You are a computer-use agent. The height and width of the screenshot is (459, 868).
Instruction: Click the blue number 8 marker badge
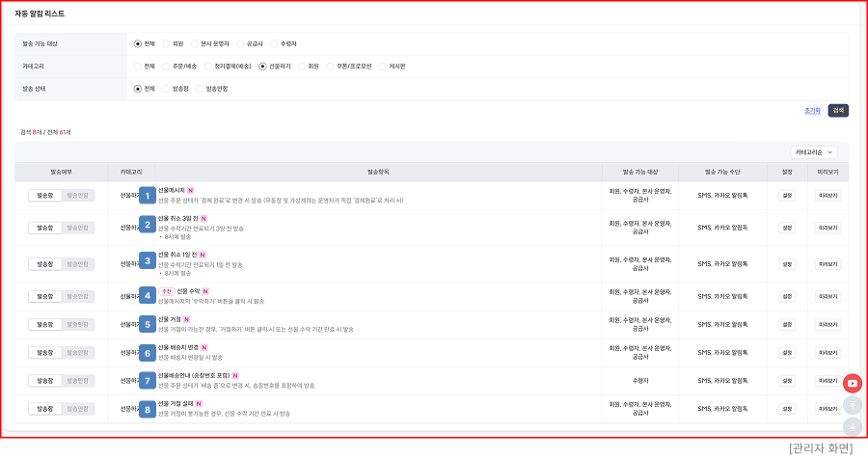click(148, 410)
